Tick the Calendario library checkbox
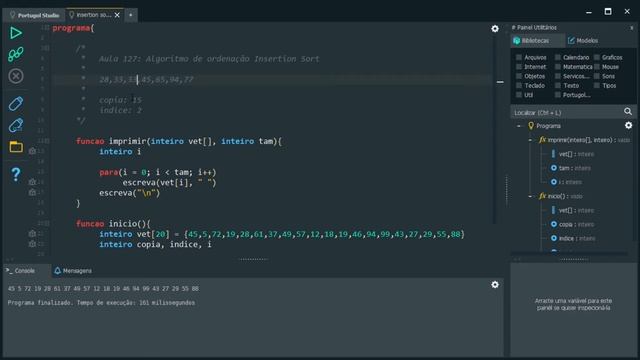Image resolution: width=640 pixels, height=360 pixels. 558,57
